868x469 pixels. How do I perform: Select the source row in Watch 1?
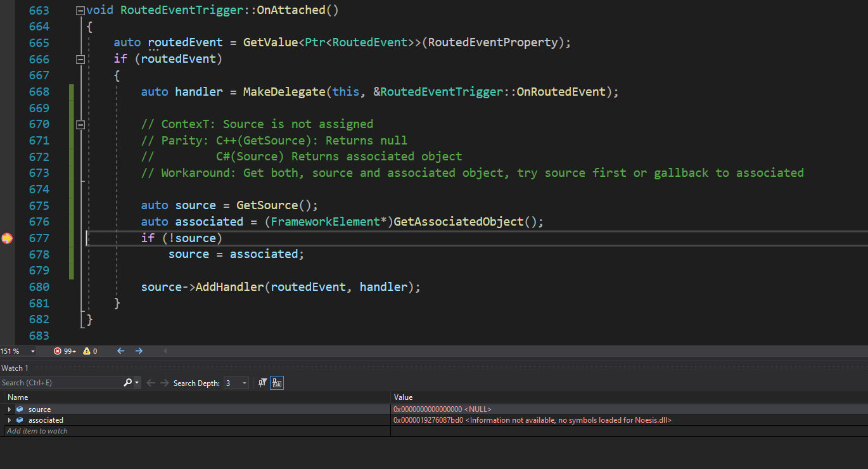[x=434, y=409]
